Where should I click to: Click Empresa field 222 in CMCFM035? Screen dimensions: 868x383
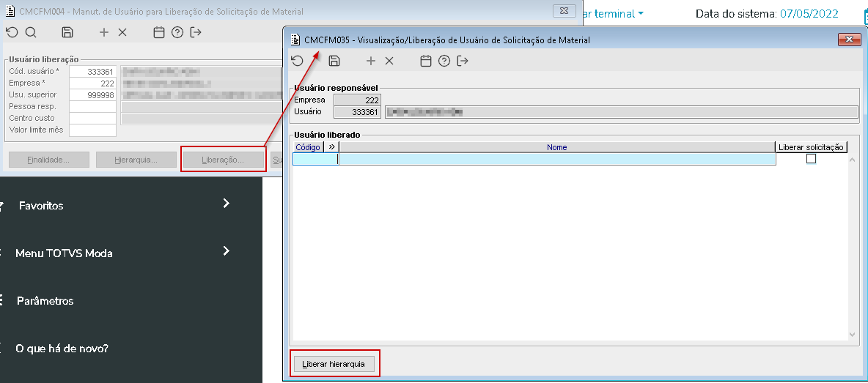tap(358, 100)
